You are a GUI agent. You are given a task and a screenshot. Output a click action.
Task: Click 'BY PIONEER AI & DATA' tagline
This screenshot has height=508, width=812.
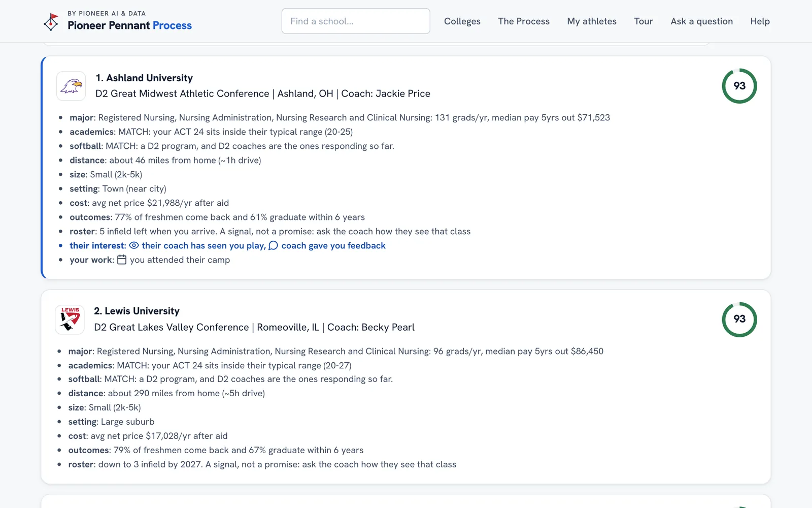click(107, 13)
